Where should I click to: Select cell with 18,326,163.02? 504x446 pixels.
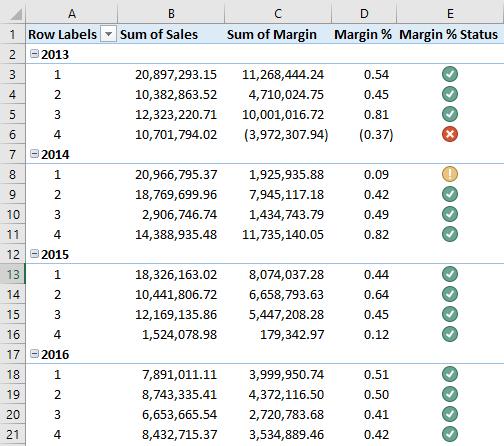point(171,274)
